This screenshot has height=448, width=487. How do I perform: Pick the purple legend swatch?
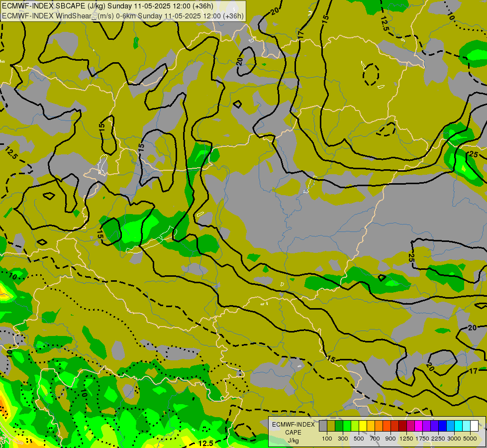[x=427, y=426]
